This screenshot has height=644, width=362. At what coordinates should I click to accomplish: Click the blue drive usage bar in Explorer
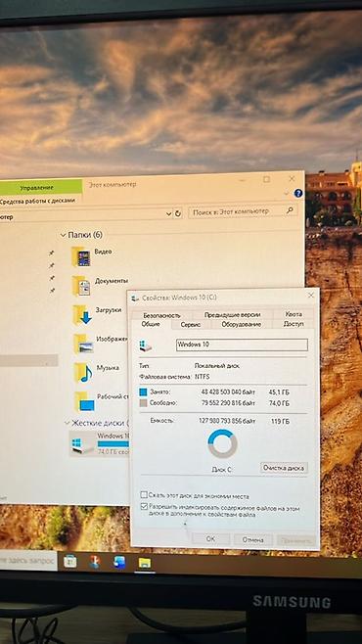[113, 444]
